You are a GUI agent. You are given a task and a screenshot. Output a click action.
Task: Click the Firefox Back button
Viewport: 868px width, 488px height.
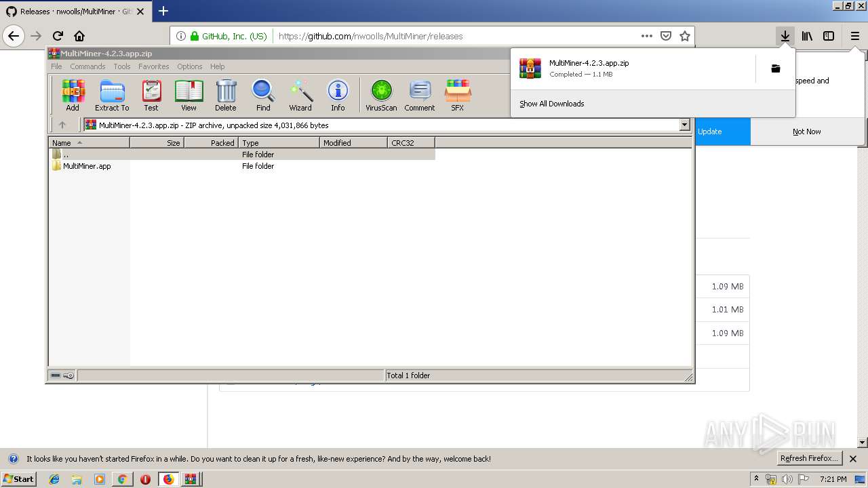[x=14, y=36]
